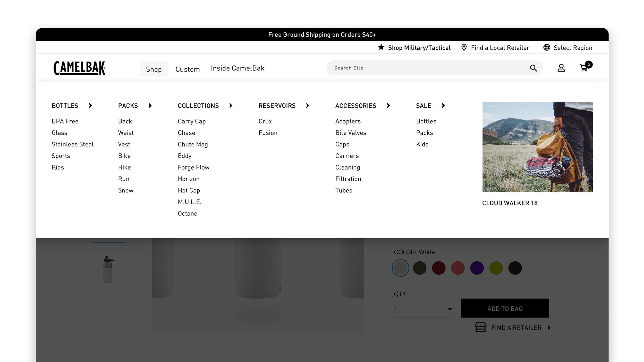The height and width of the screenshot is (362, 644).
Task: Click the store icon beside Find a Retailer
Action: coord(480,328)
